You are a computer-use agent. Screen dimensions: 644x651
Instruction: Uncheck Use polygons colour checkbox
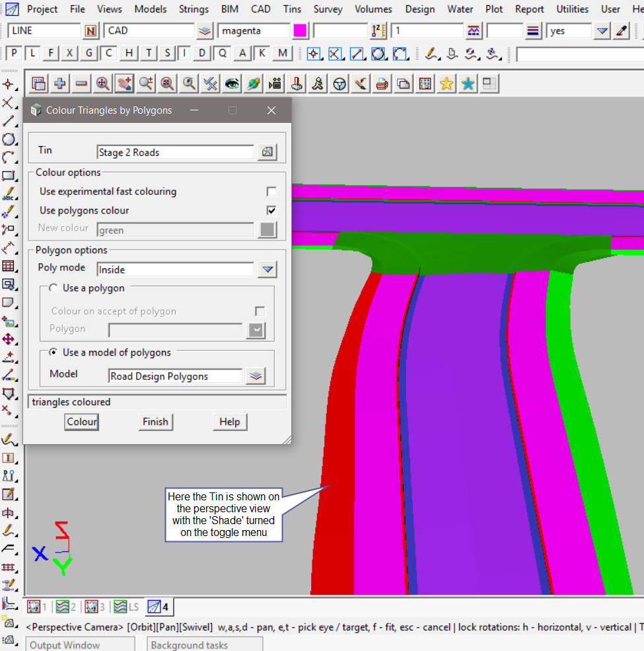click(x=271, y=210)
